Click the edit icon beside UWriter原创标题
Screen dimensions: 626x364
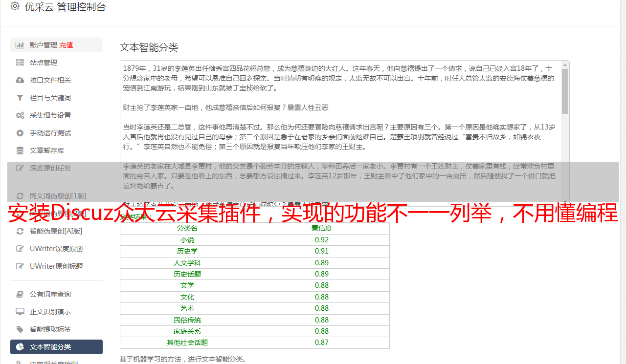click(x=20, y=266)
